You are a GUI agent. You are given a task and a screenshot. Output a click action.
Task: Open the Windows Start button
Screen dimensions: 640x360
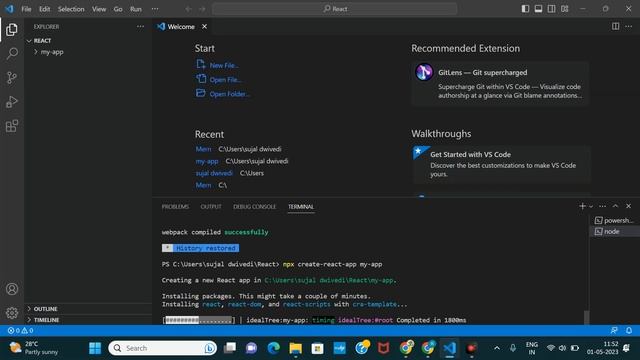[95, 348]
